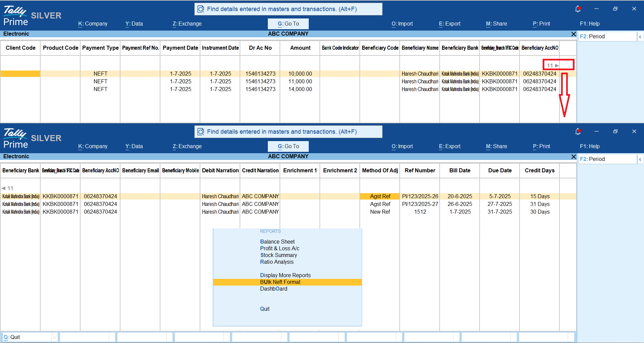Click search icon in top window's Find bar
The height and width of the screenshot is (343, 644).
201,9
